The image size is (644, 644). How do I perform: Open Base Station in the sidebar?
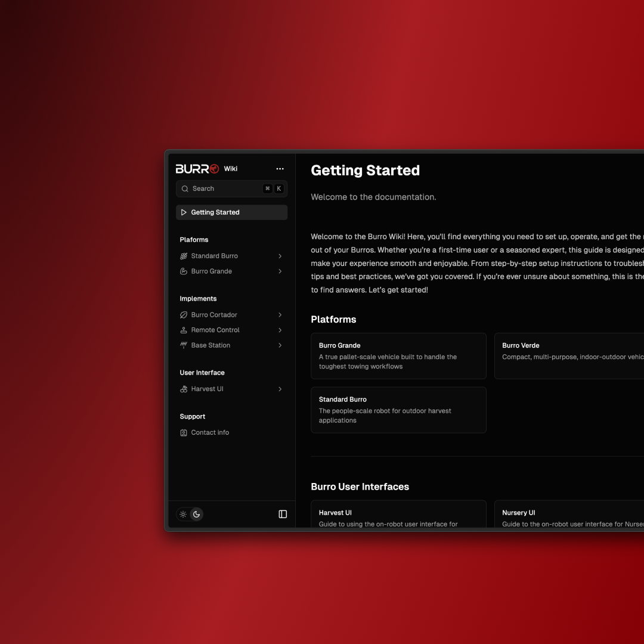pos(231,345)
